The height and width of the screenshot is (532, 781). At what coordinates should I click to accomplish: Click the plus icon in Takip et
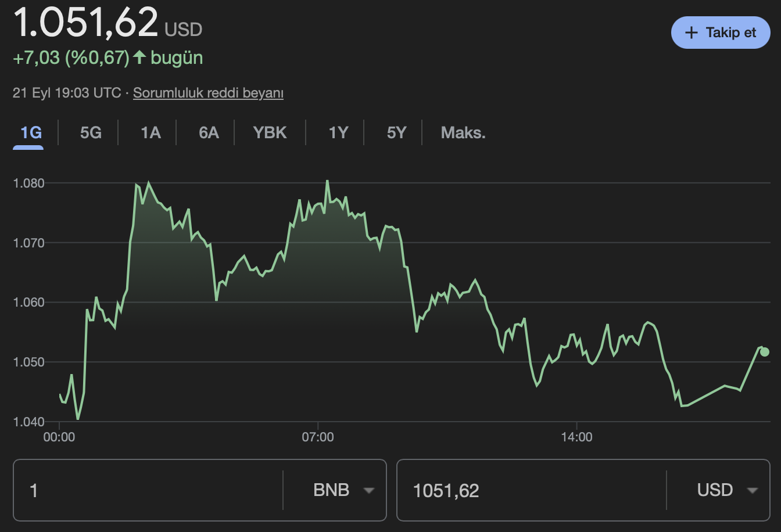[691, 33]
